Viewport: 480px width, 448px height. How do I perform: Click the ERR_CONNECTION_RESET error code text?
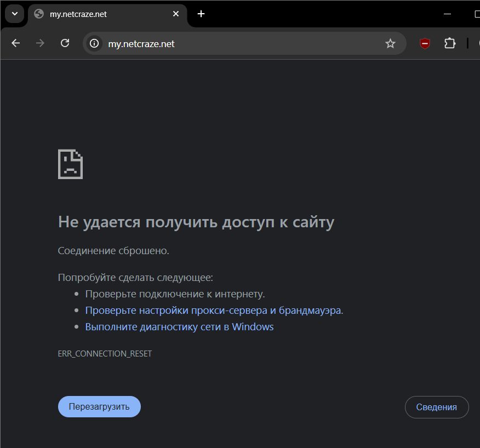pos(105,354)
